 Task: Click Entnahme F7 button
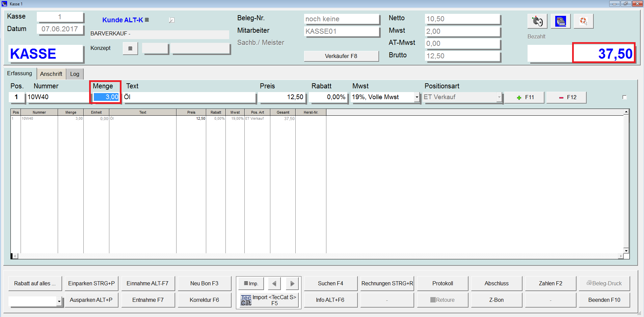pos(148,300)
